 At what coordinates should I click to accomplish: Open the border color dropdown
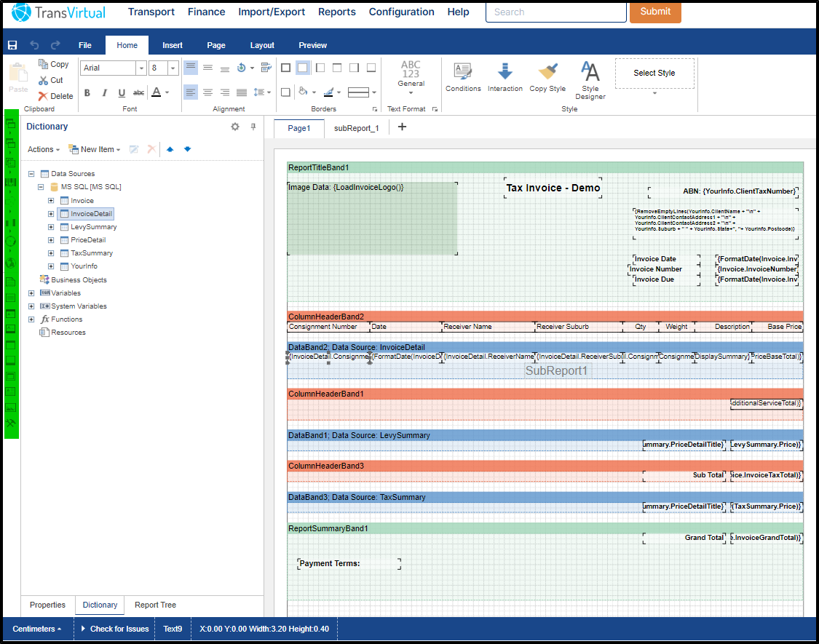click(x=339, y=92)
